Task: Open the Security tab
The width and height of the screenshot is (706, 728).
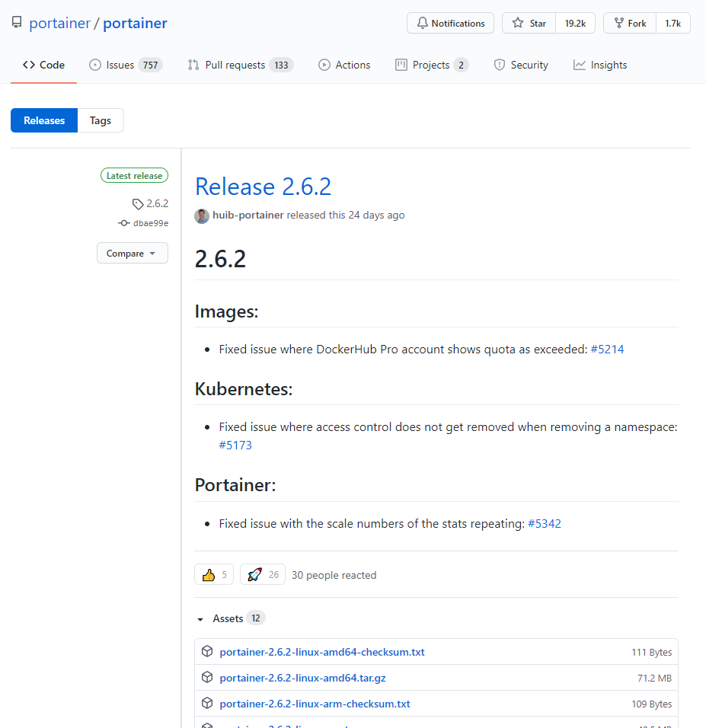Action: click(521, 65)
